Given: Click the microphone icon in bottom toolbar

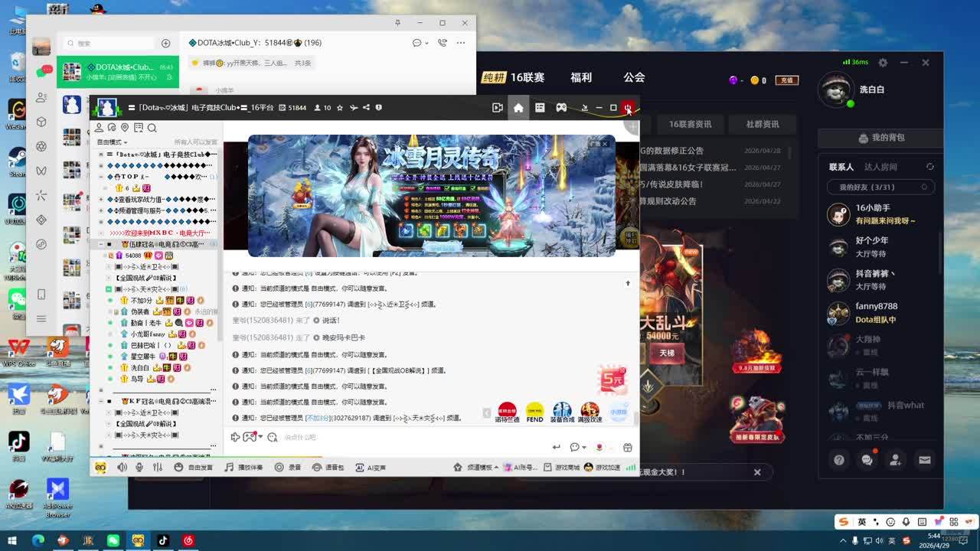Looking at the screenshot, I should pyautogui.click(x=140, y=467).
